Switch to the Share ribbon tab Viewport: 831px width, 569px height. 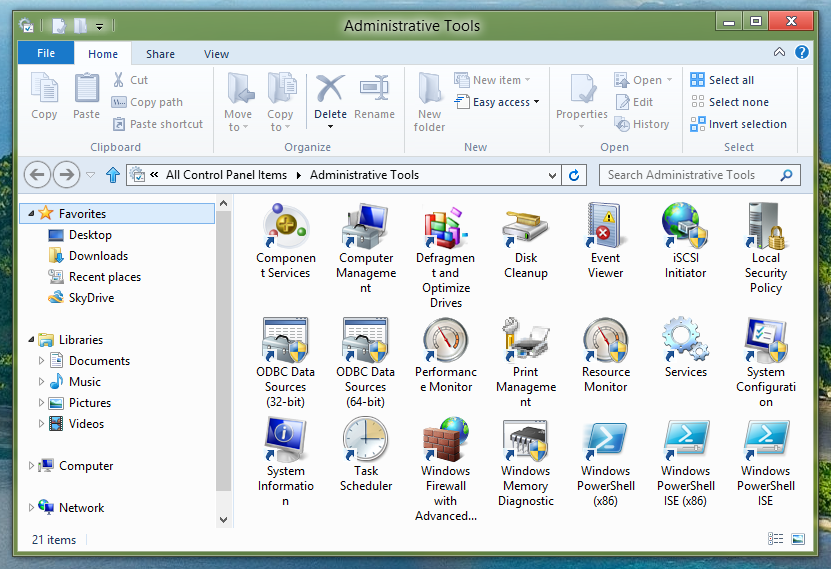tap(160, 54)
